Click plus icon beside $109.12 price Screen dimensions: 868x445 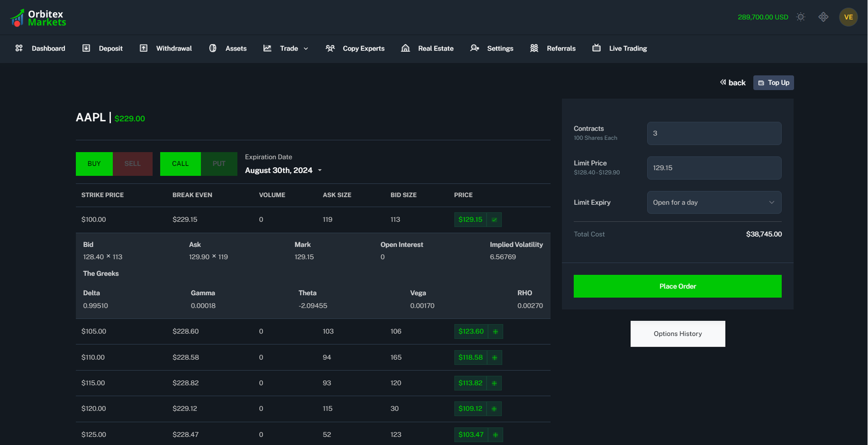click(x=494, y=409)
